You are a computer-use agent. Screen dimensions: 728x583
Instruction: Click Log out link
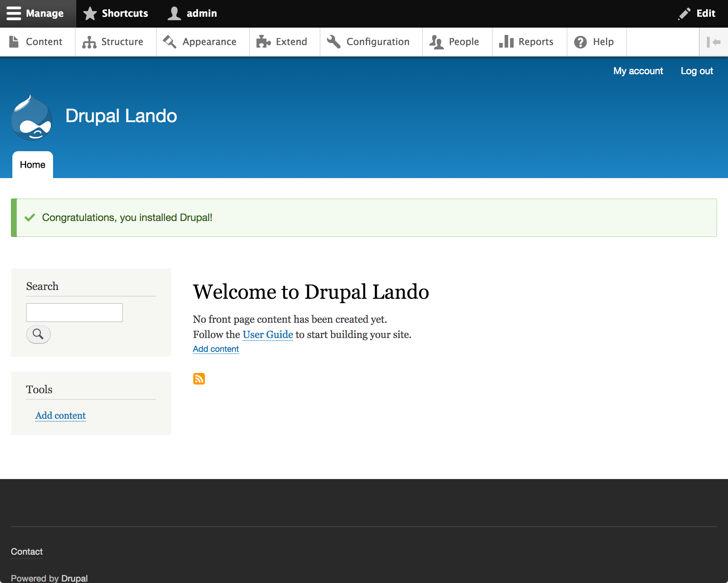pyautogui.click(x=696, y=71)
